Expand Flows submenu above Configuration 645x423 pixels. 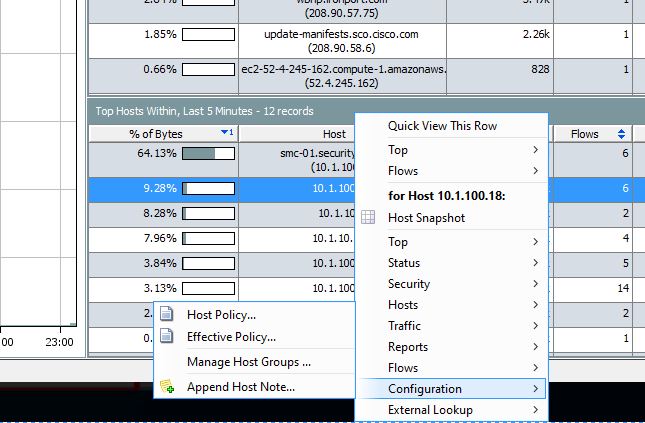click(452, 367)
